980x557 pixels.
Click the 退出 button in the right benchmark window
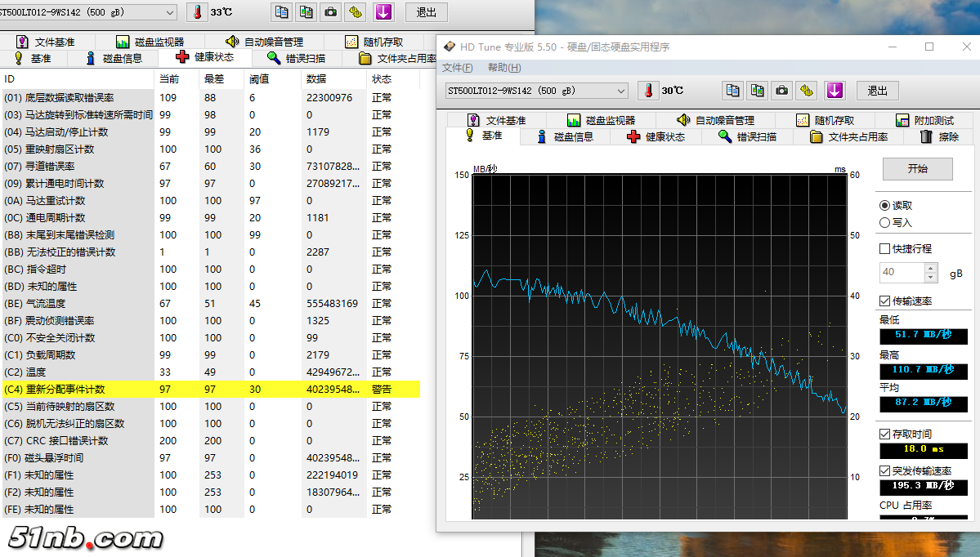point(877,91)
